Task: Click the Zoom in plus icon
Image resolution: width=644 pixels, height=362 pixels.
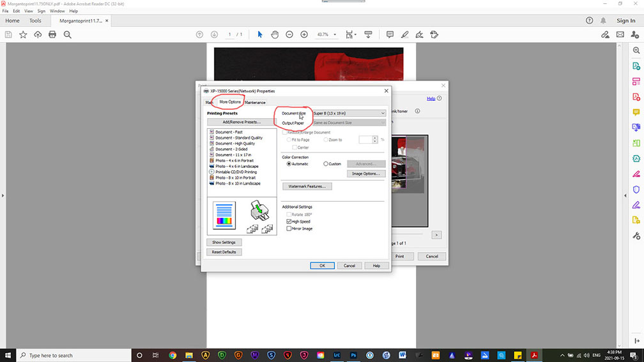Action: click(x=304, y=34)
